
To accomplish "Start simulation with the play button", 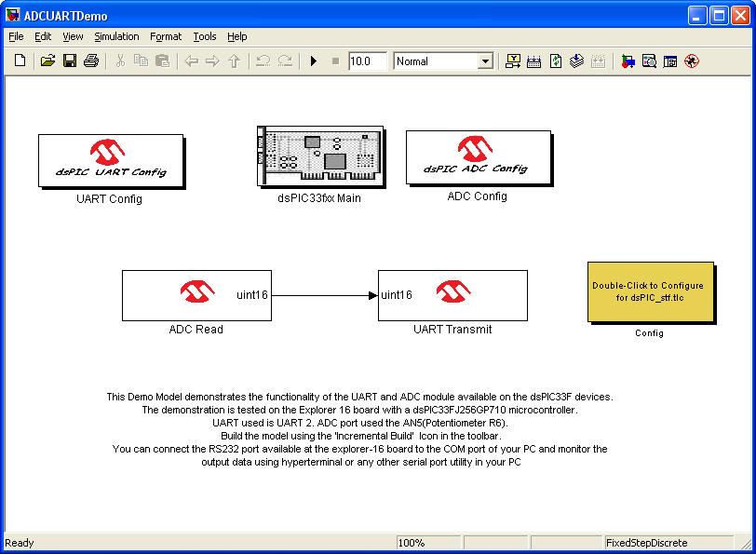I will point(314,61).
